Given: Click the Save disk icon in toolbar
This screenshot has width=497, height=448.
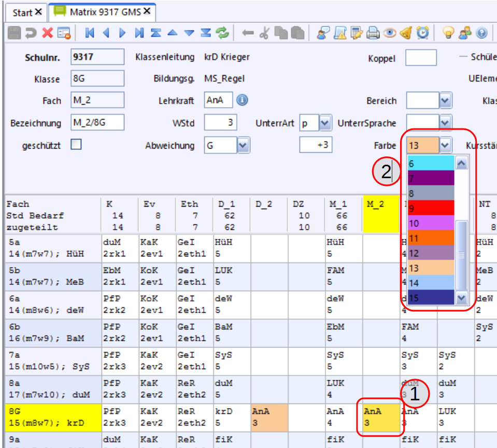Looking at the screenshot, I should tap(14, 33).
